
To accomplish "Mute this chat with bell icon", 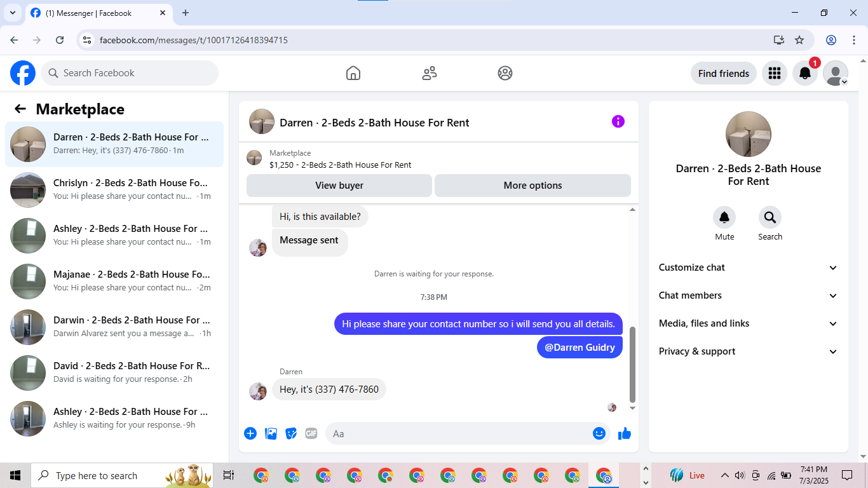I will pyautogui.click(x=724, y=218).
